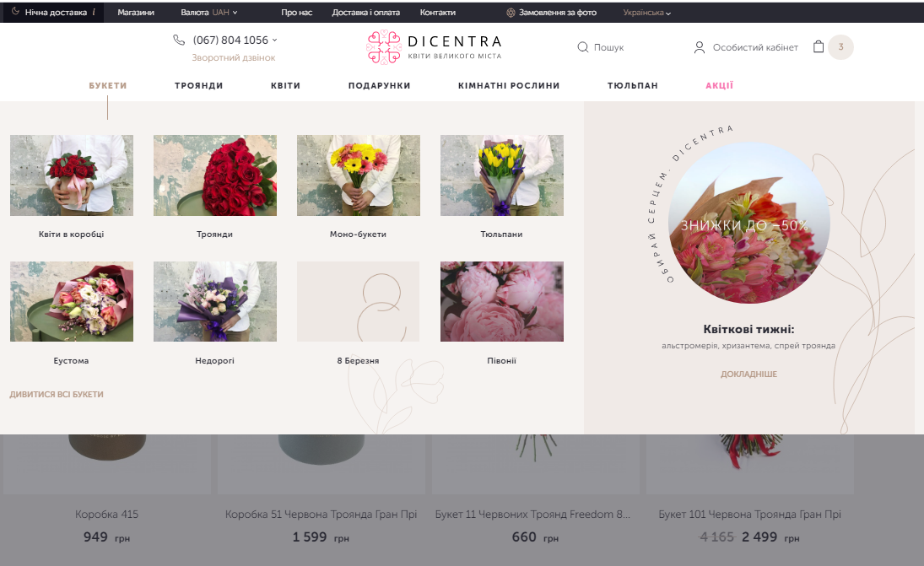924x566 pixels.
Task: Click the Докладніше promo link
Action: 748,374
